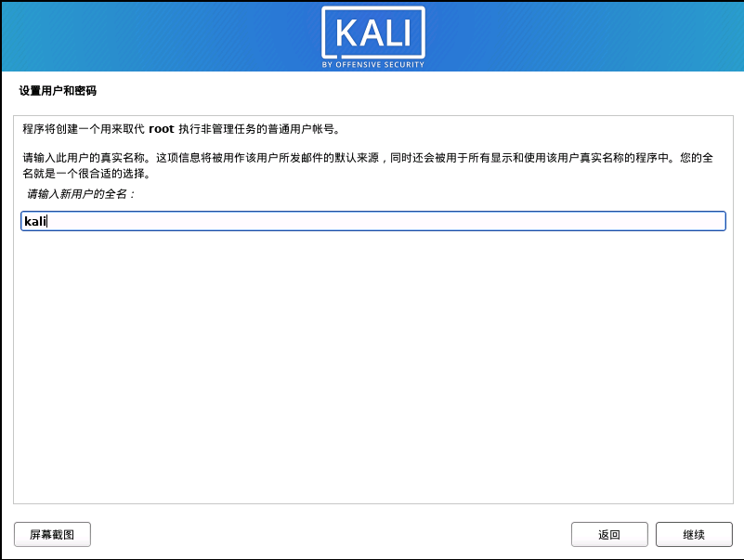Click the blue banner left of the logo
The image size is (744, 560).
click(x=162, y=37)
